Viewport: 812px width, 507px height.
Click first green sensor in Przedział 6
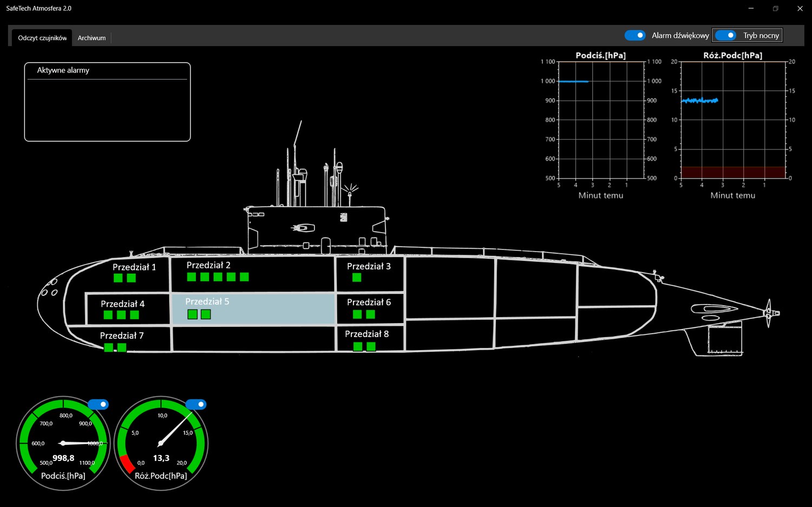pyautogui.click(x=357, y=314)
